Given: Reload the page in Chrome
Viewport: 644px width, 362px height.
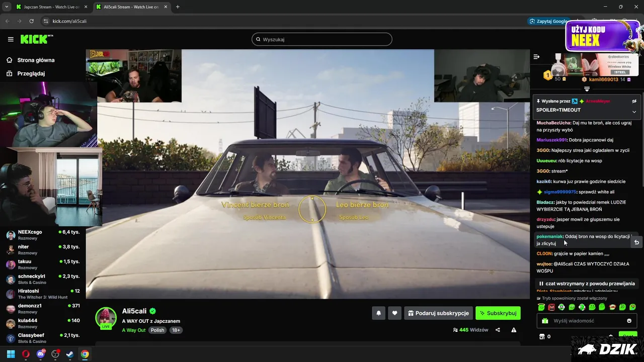Looking at the screenshot, I should [31, 21].
